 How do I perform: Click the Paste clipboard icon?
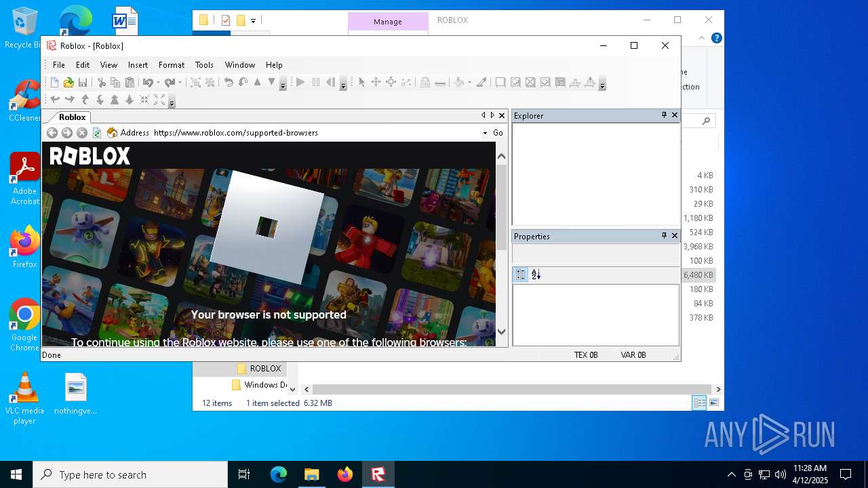(130, 83)
